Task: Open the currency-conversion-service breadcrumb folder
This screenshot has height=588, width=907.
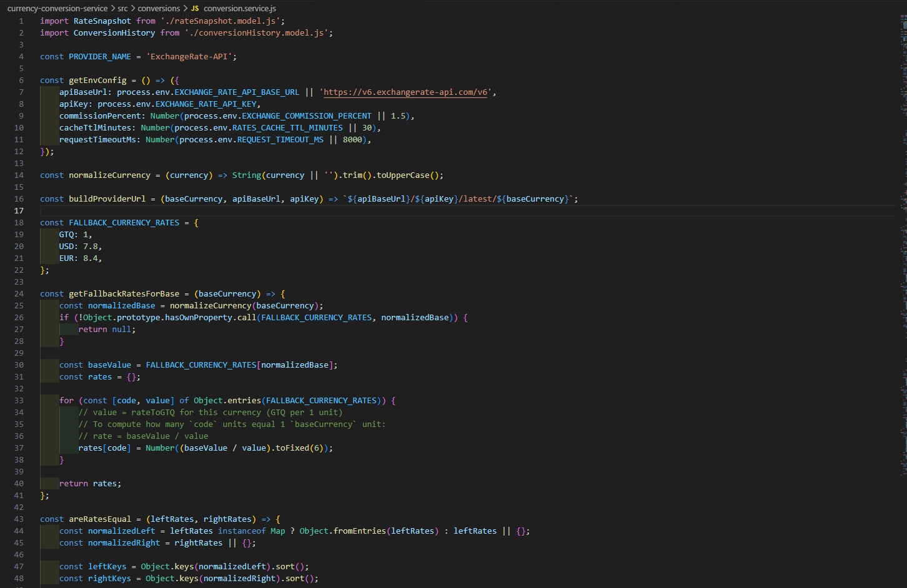Action: click(57, 9)
